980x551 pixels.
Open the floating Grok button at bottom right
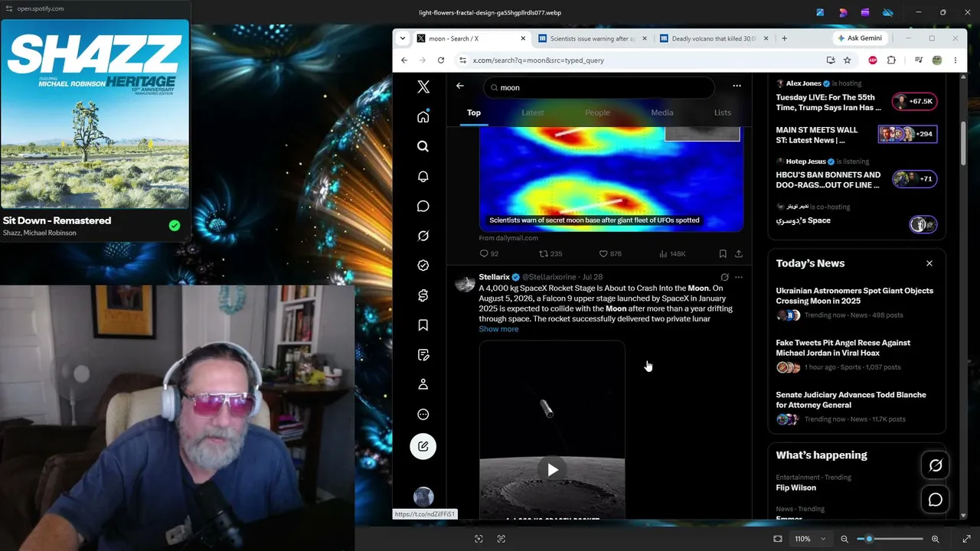936,465
